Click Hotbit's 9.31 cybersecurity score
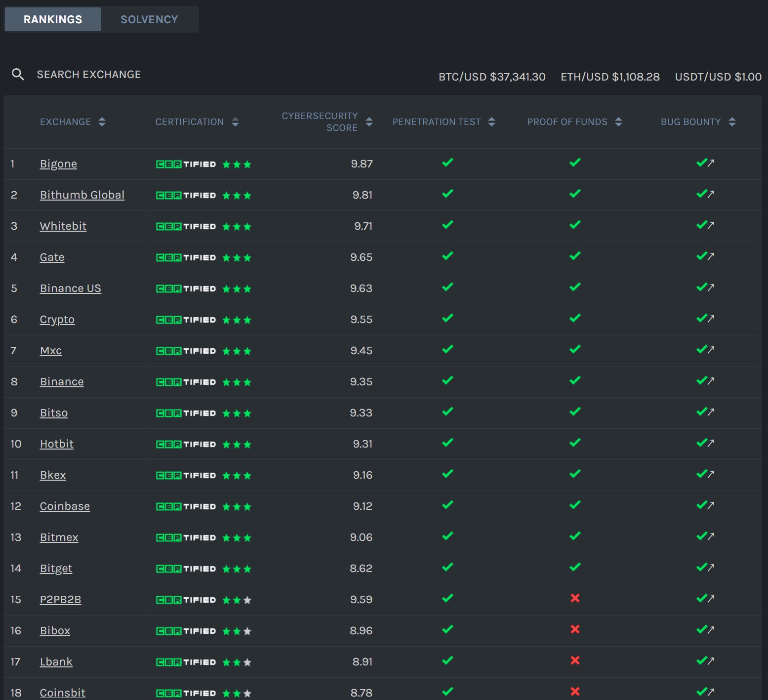Viewport: 768px width, 700px height. click(363, 444)
